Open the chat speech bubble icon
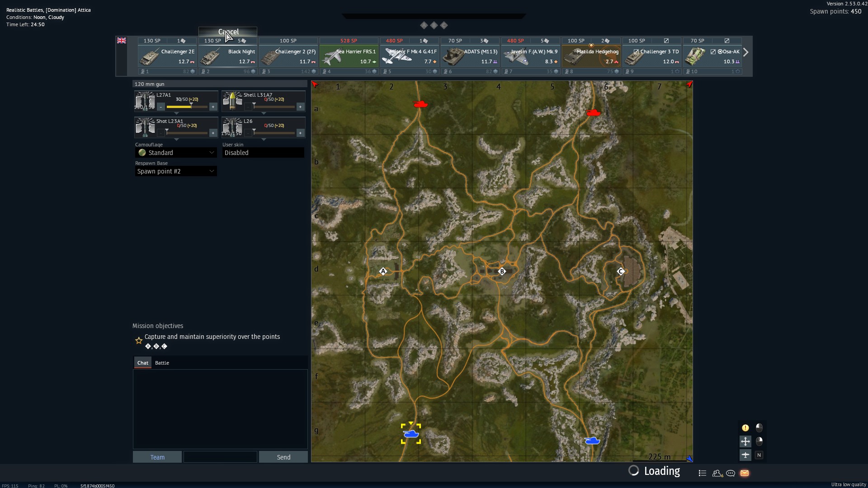Image resolution: width=868 pixels, height=488 pixels. click(731, 473)
